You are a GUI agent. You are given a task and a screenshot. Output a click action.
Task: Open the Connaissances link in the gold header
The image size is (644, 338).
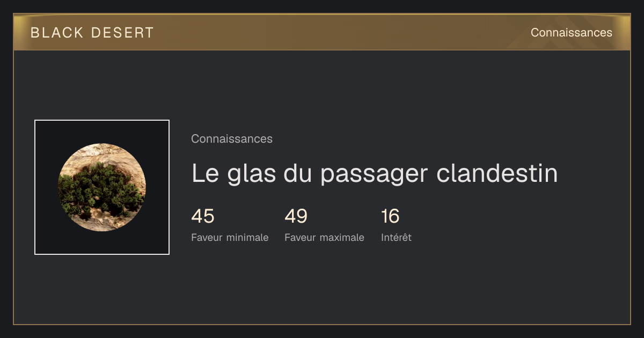[x=572, y=32]
